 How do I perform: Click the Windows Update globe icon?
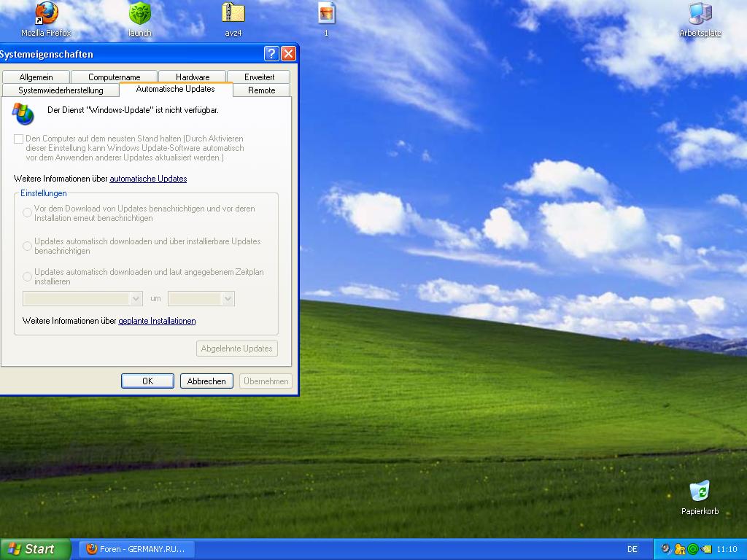(23, 113)
